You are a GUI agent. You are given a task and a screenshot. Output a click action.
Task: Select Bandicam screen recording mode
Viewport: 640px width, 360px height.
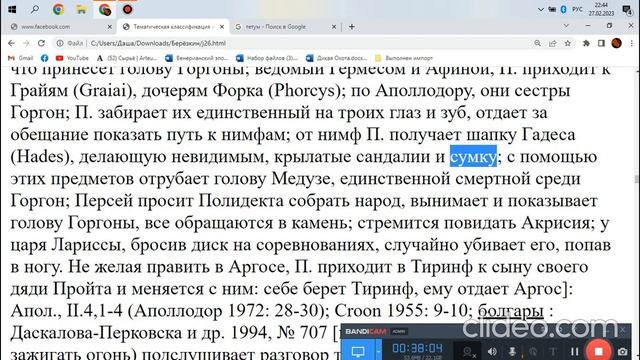(358, 351)
